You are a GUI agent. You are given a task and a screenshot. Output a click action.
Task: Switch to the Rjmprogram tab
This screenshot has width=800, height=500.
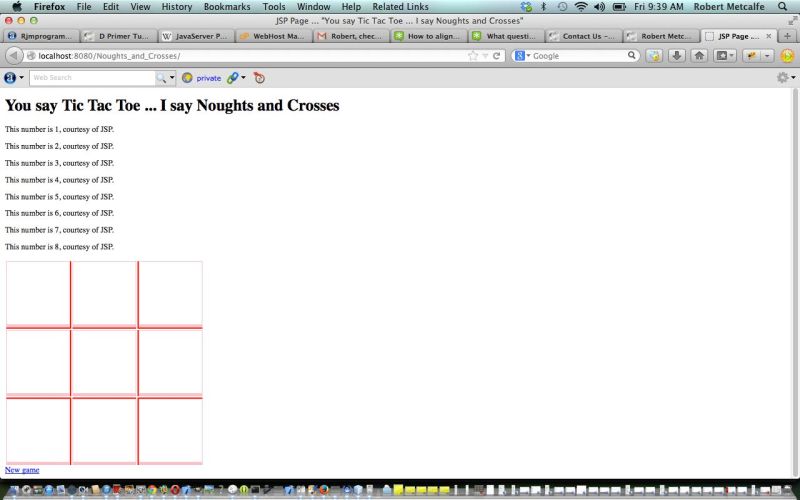41,36
